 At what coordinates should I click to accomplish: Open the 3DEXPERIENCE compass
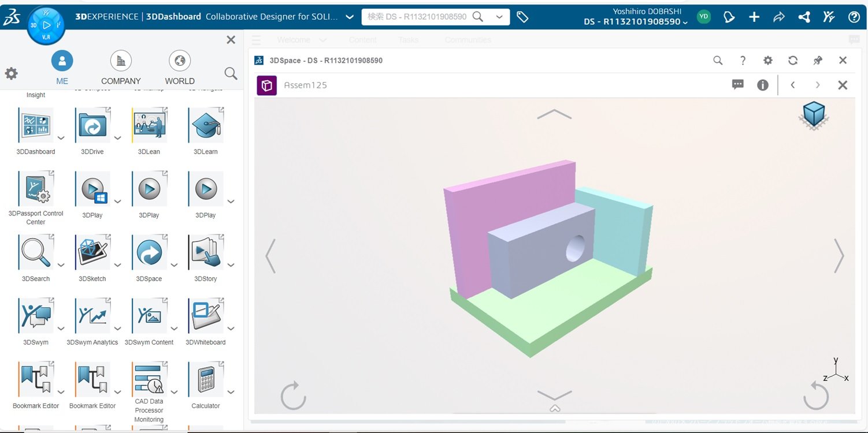[x=46, y=25]
